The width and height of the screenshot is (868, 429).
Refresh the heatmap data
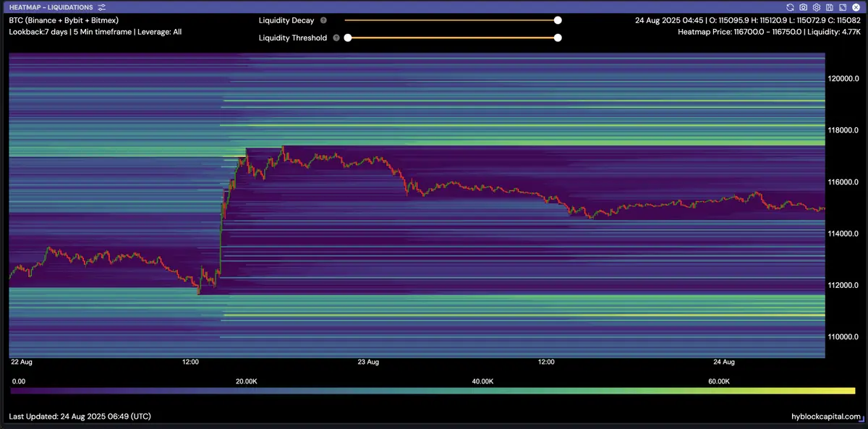(791, 7)
